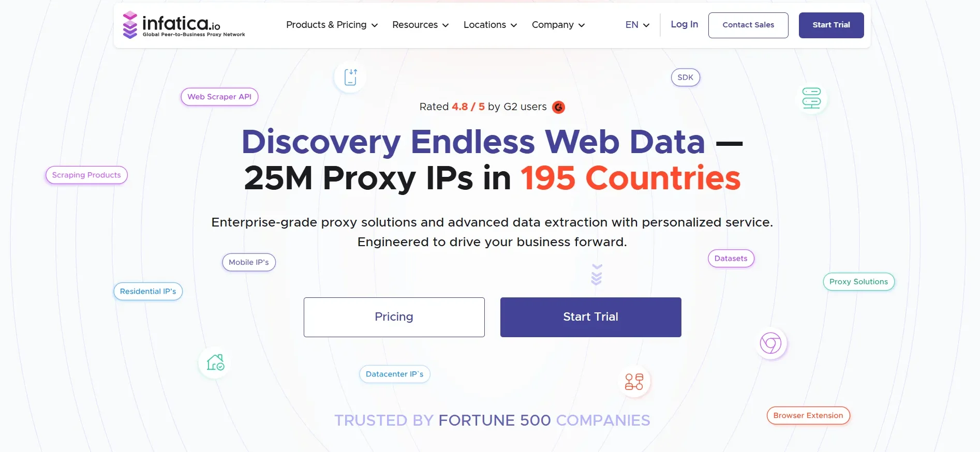
Task: Select the house with checkmark icon
Action: 214,363
